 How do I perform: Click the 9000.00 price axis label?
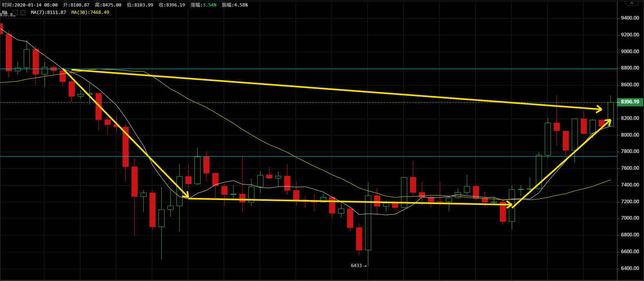pyautogui.click(x=630, y=52)
